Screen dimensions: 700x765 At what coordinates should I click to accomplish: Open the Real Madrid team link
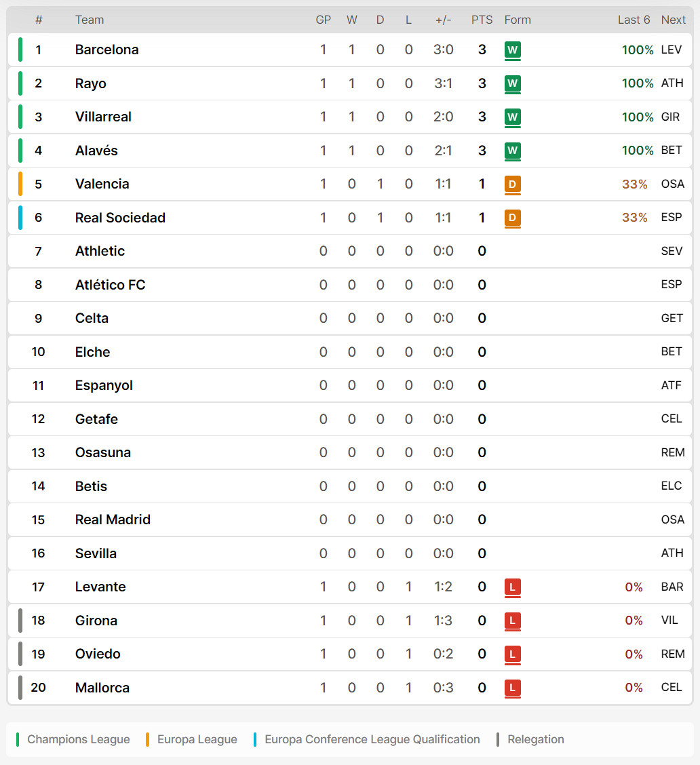[113, 519]
